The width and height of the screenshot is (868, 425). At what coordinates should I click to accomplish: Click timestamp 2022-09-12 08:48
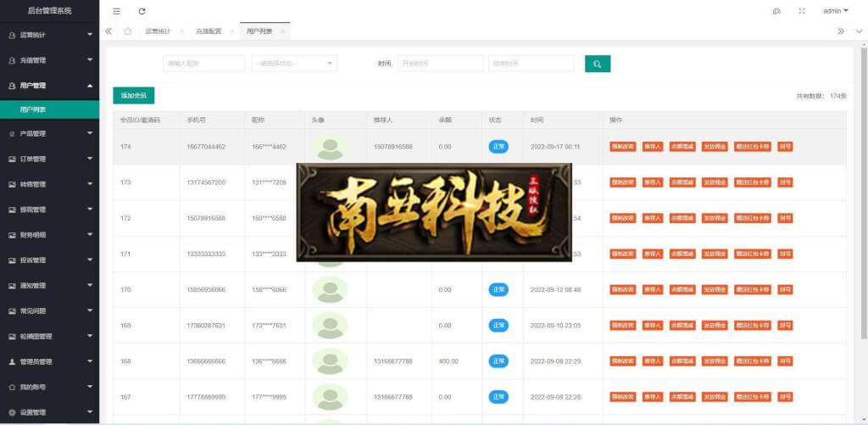pyautogui.click(x=555, y=290)
